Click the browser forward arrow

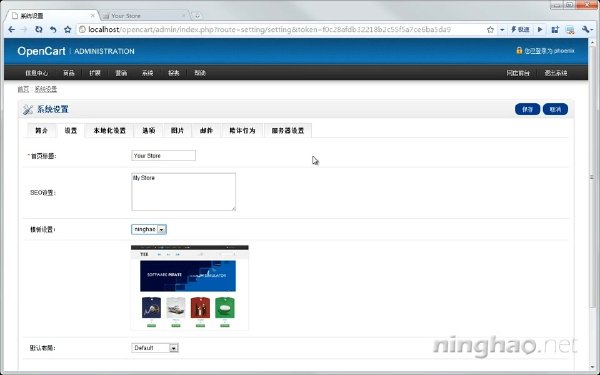click(24, 29)
